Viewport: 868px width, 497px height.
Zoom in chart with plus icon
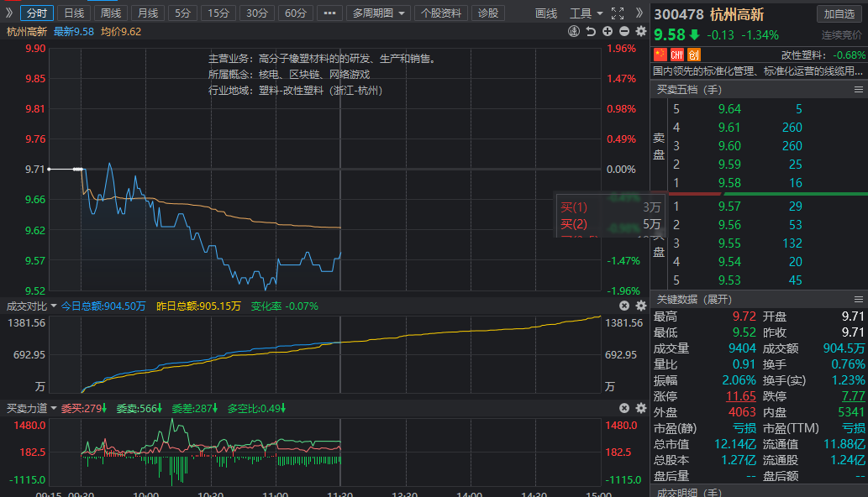tap(608, 31)
